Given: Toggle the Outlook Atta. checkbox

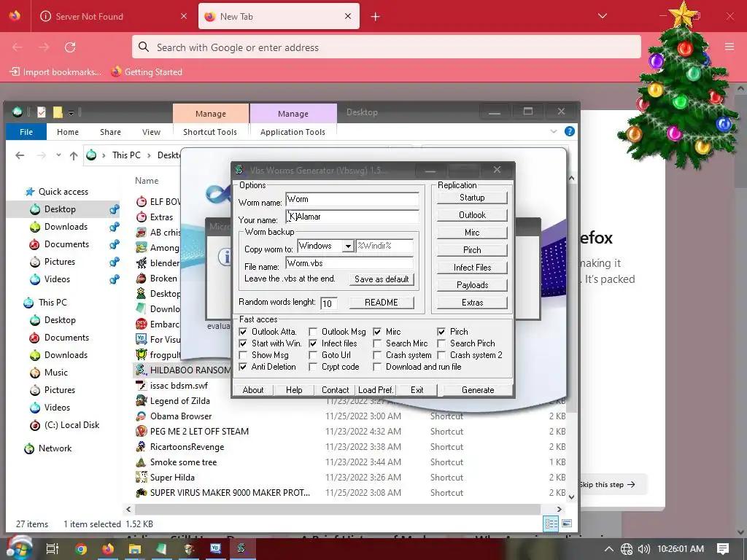Looking at the screenshot, I should [243, 332].
